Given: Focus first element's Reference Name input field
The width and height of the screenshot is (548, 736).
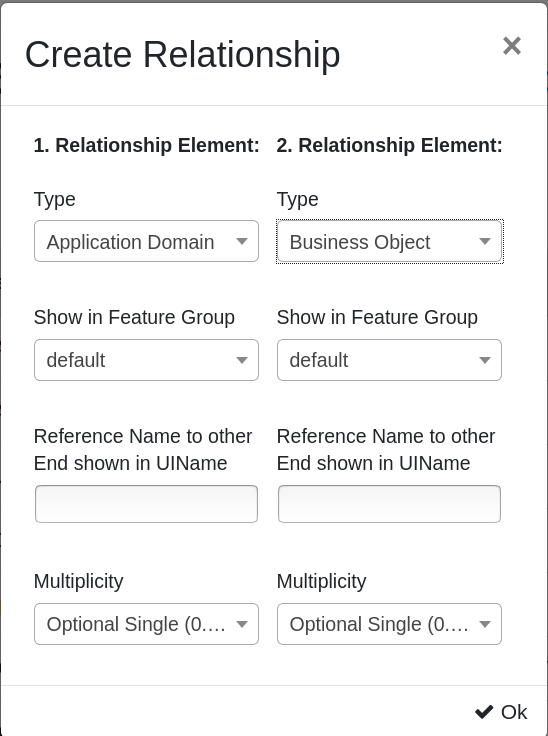Looking at the screenshot, I should pyautogui.click(x=146, y=504).
